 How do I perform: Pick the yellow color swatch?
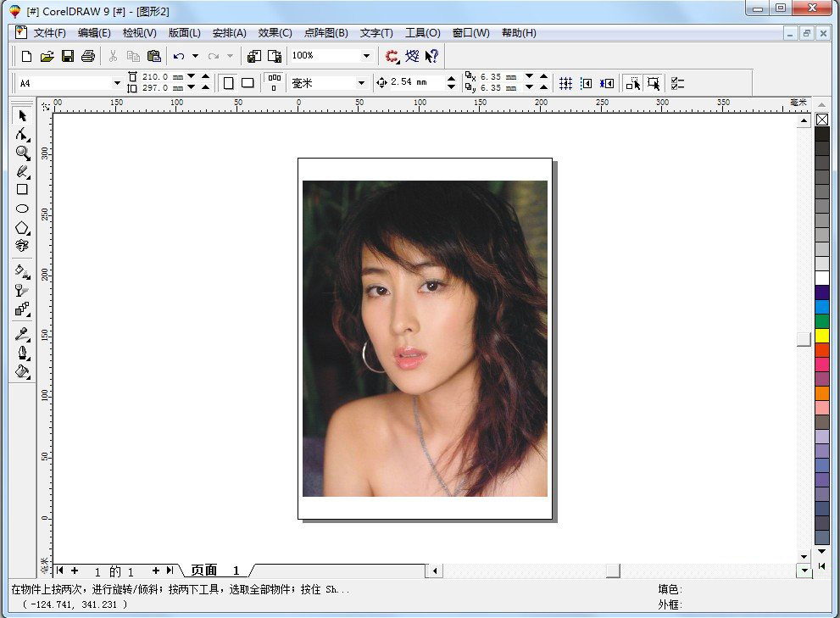click(822, 335)
